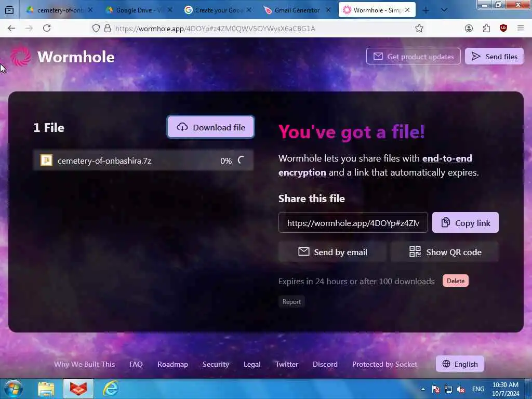Click the Copy link button
Screen dimensions: 532x399
pyautogui.click(x=465, y=222)
